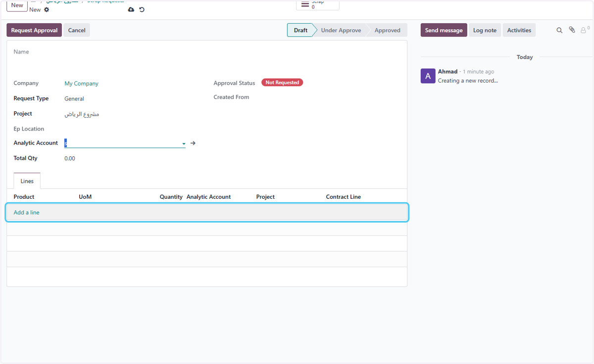This screenshot has height=364, width=594.
Task: Click the Not Requested status badge
Action: (282, 83)
